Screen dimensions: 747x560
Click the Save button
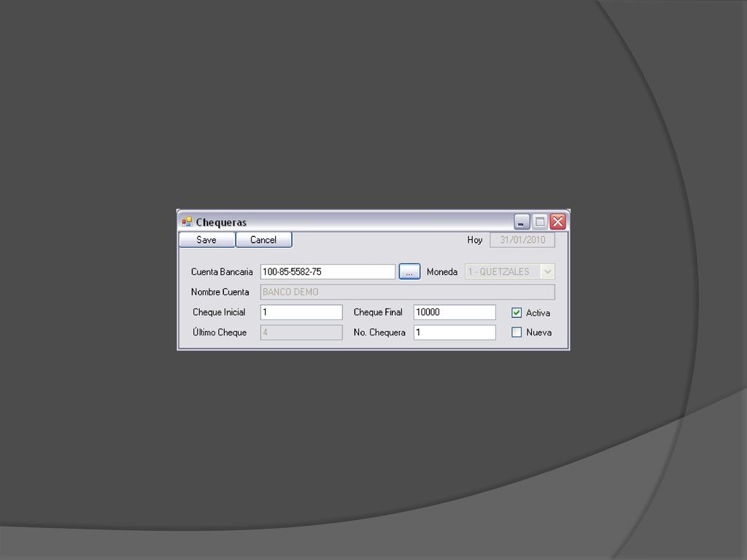(206, 240)
